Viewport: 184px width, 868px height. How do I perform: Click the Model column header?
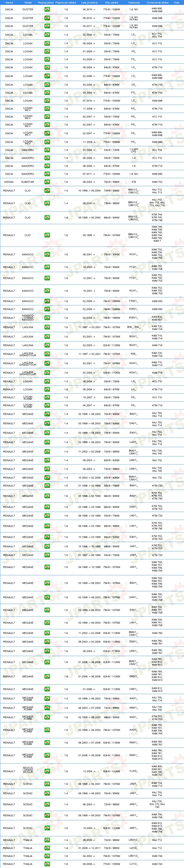pyautogui.click(x=28, y=2)
